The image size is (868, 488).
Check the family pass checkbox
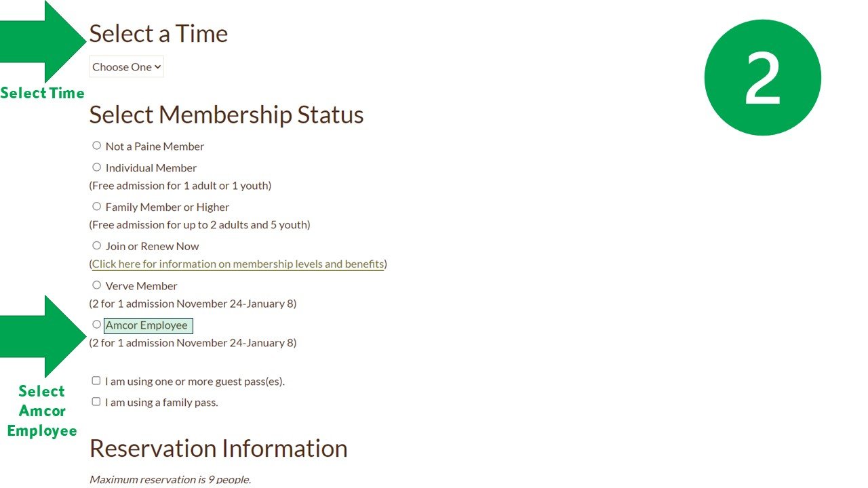[x=96, y=402]
